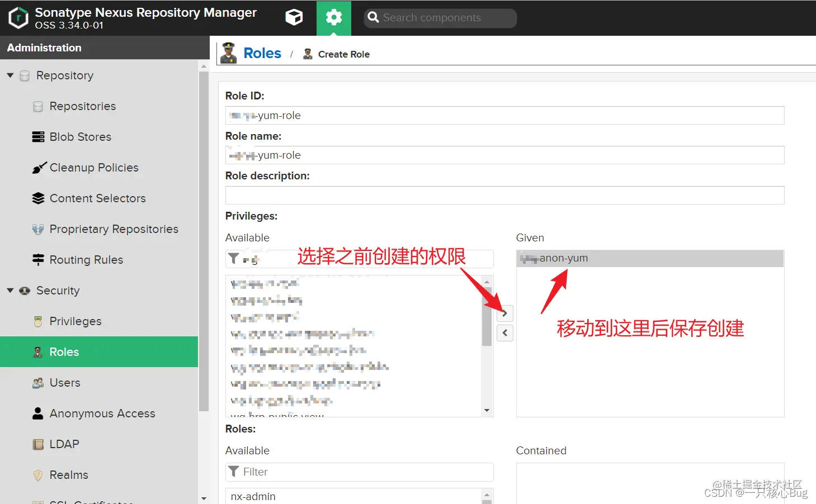Click the Repository folder database icon

pyautogui.click(x=25, y=75)
